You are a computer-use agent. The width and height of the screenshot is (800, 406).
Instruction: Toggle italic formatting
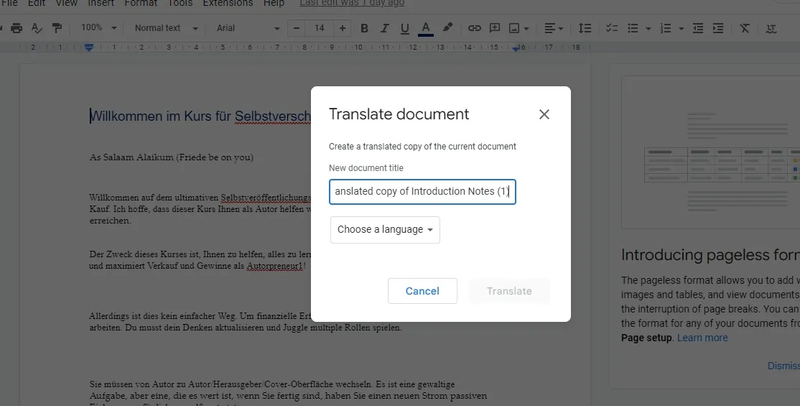[385, 28]
